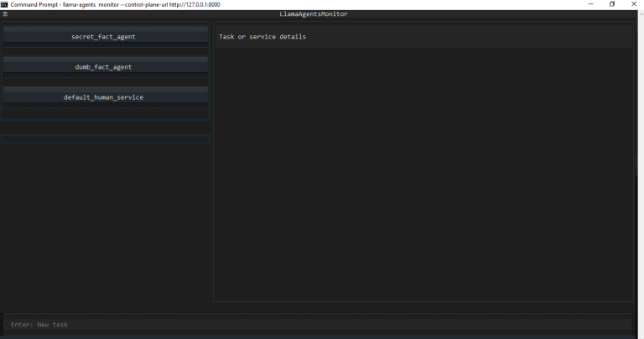Click the scrollbar track below the thumb
This screenshot has width=644, height=339.
(640, 252)
